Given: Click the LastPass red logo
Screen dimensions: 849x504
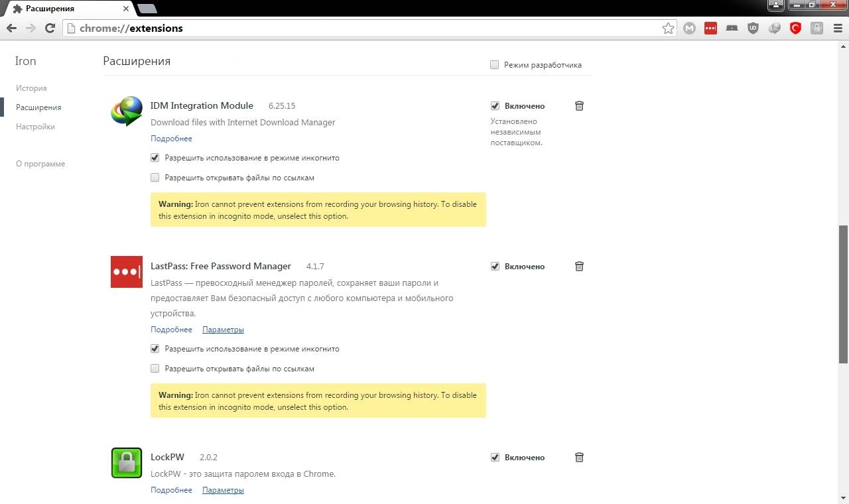Looking at the screenshot, I should tap(127, 272).
